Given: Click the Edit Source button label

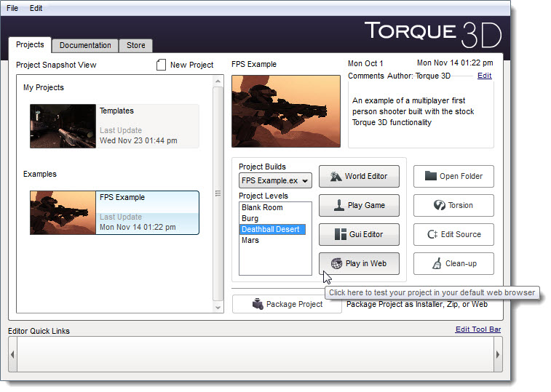Looking at the screenshot, I should (x=461, y=234).
